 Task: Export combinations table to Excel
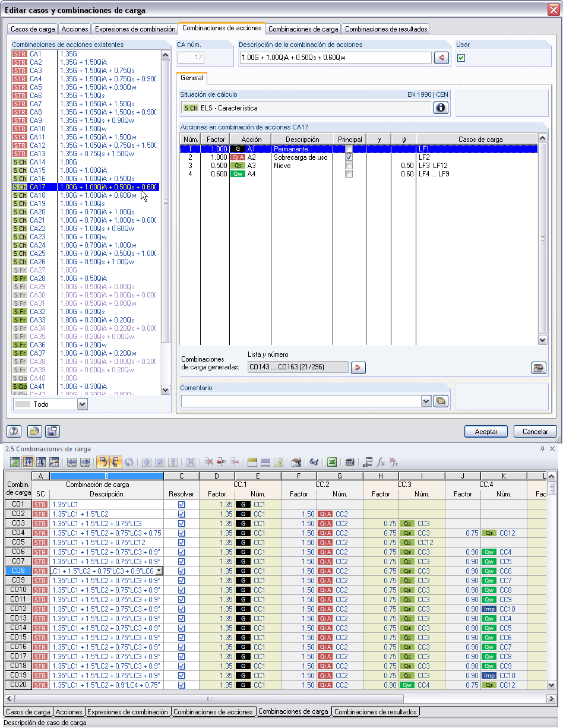(x=333, y=462)
